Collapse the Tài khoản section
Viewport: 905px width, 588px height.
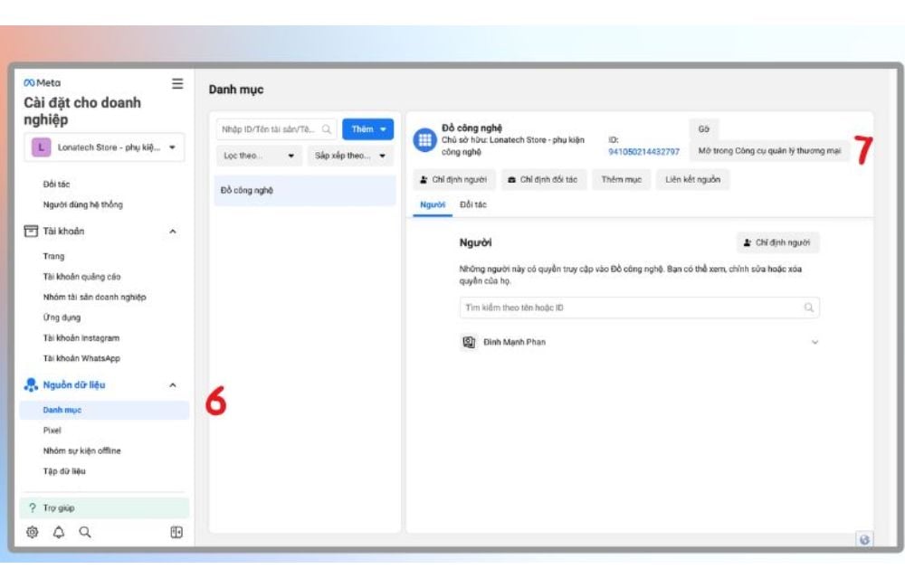tap(173, 232)
